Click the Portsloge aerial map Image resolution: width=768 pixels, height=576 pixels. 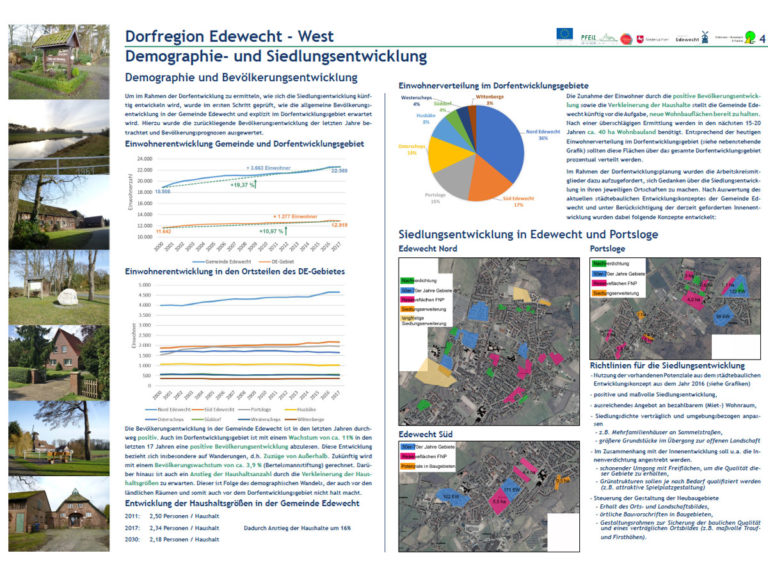pos(675,308)
